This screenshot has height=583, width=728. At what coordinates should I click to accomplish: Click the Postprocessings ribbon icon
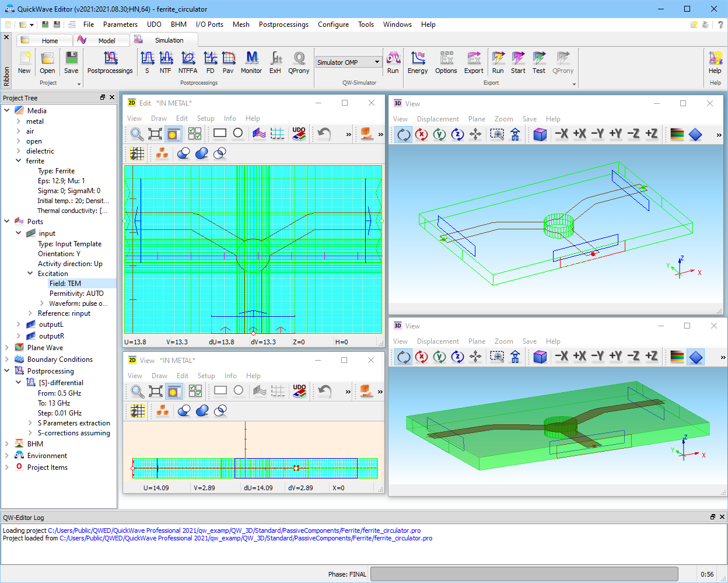coord(110,62)
